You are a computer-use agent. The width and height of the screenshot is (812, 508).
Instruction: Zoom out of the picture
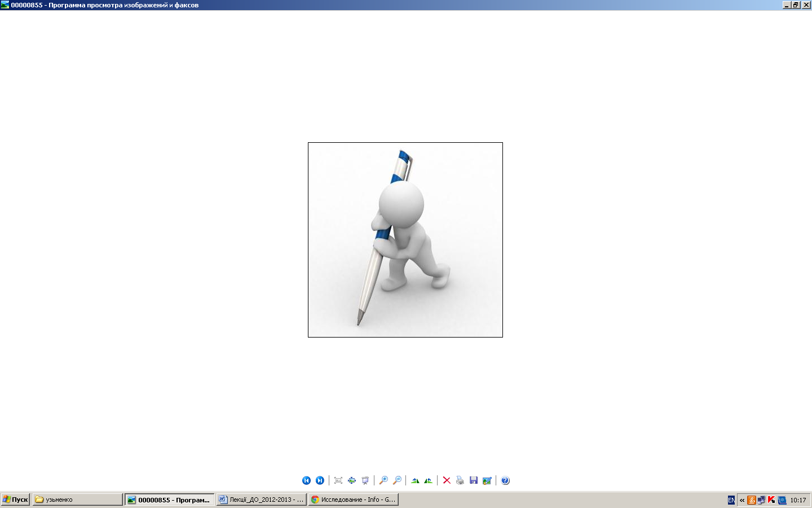[397, 480]
